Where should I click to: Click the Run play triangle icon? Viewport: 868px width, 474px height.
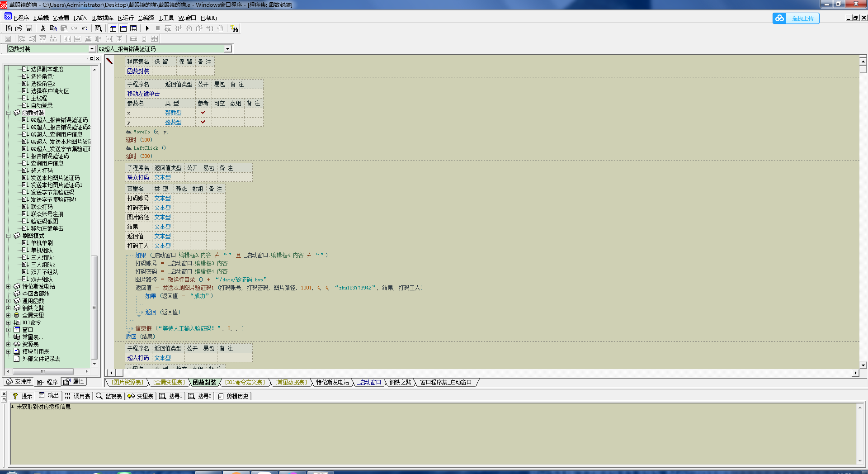[x=147, y=28]
